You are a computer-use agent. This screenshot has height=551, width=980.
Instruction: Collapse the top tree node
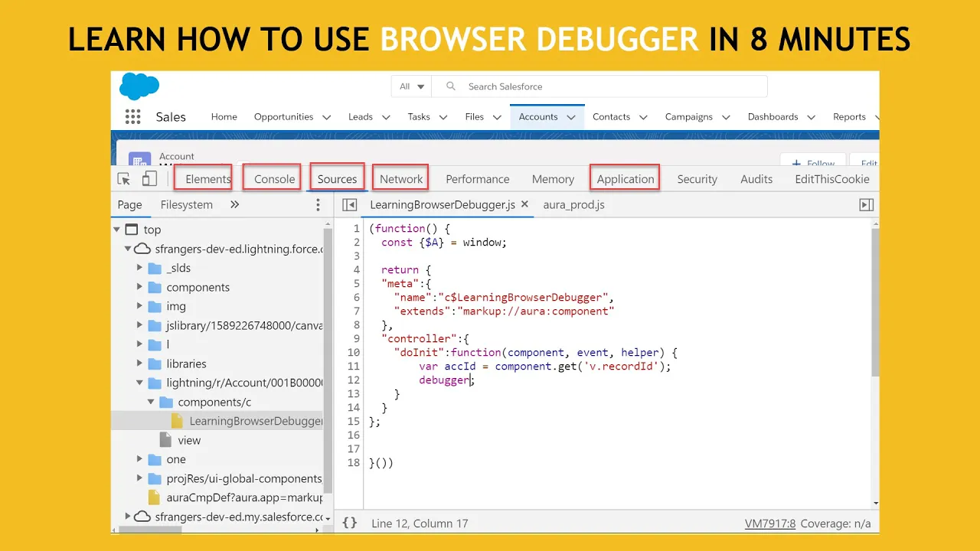(117, 230)
